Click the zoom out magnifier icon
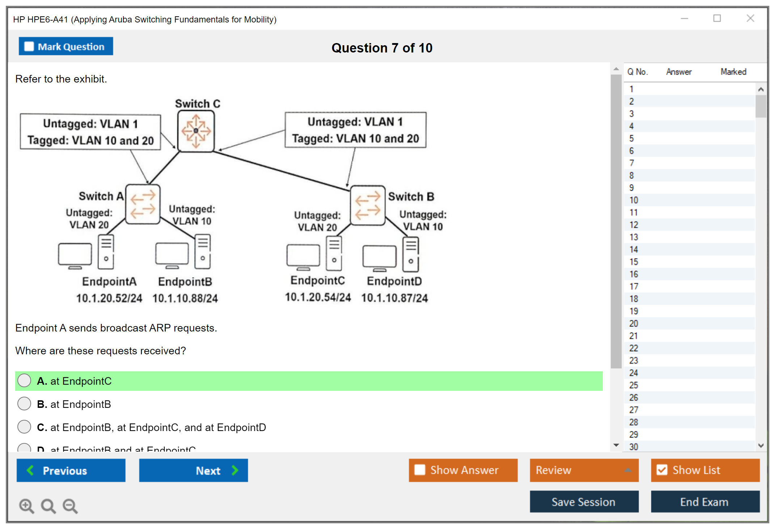The image size is (778, 532). (70, 506)
